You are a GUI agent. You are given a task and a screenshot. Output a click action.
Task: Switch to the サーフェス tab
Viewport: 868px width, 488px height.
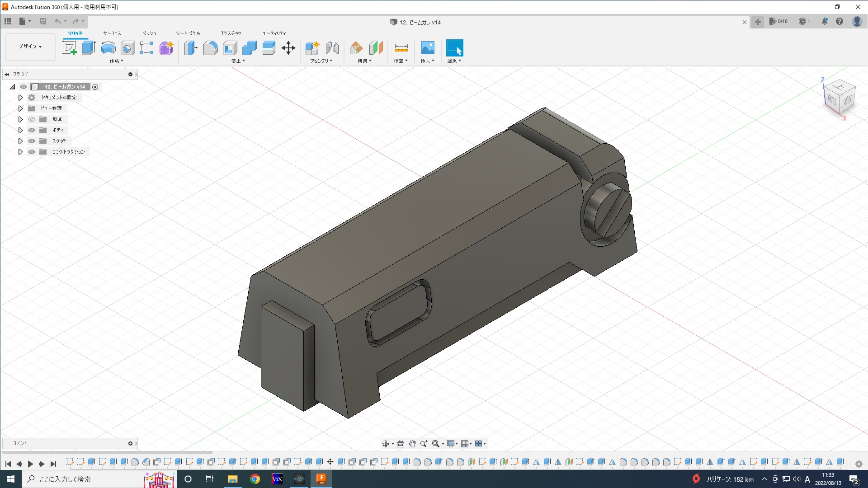[112, 33]
